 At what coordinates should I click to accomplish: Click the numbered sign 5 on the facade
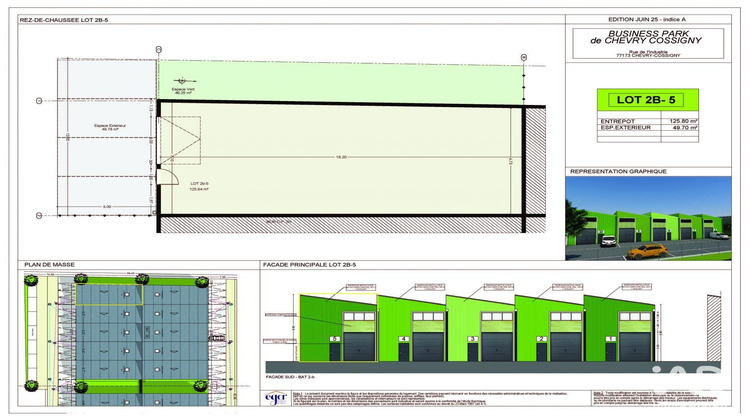(x=334, y=339)
